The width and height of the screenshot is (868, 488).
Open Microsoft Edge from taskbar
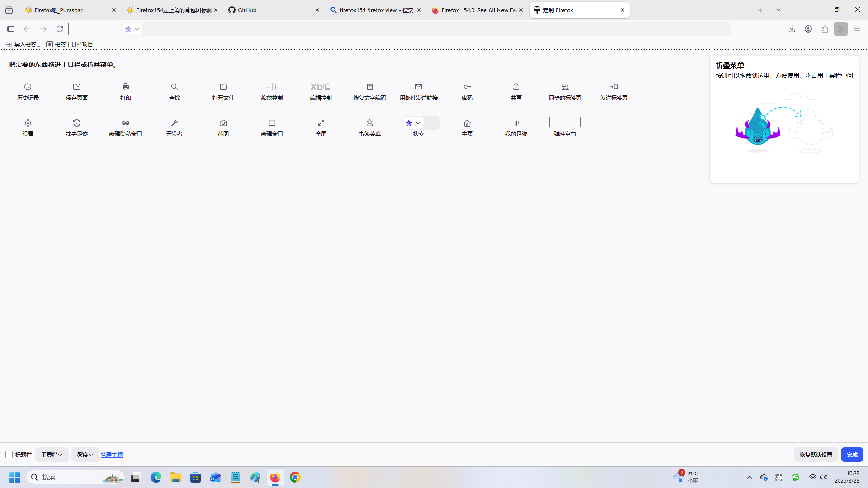156,477
